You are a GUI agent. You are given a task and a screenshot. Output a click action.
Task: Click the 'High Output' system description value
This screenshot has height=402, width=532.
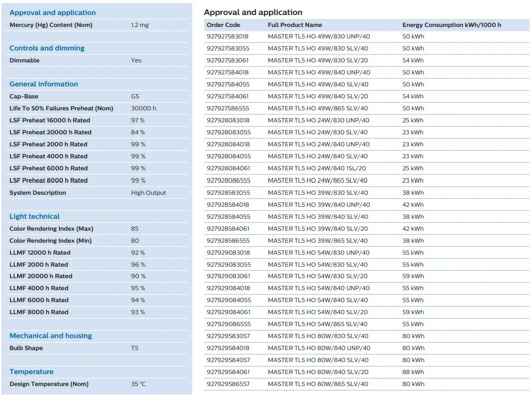(x=149, y=193)
